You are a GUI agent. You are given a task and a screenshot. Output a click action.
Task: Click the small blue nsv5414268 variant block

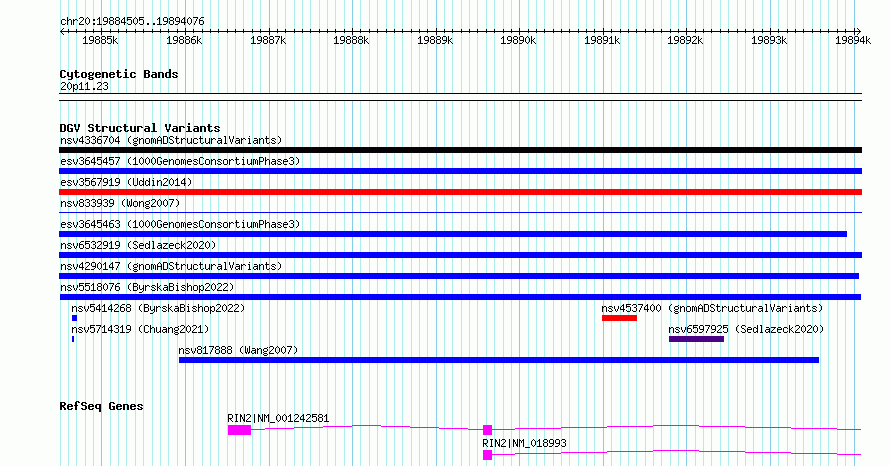(x=74, y=318)
